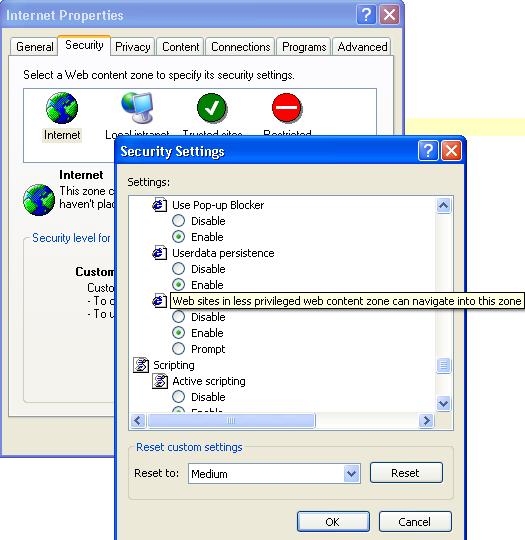The image size is (525, 540).
Task: Select Enable for less privileged zone navigation
Action: click(x=178, y=333)
